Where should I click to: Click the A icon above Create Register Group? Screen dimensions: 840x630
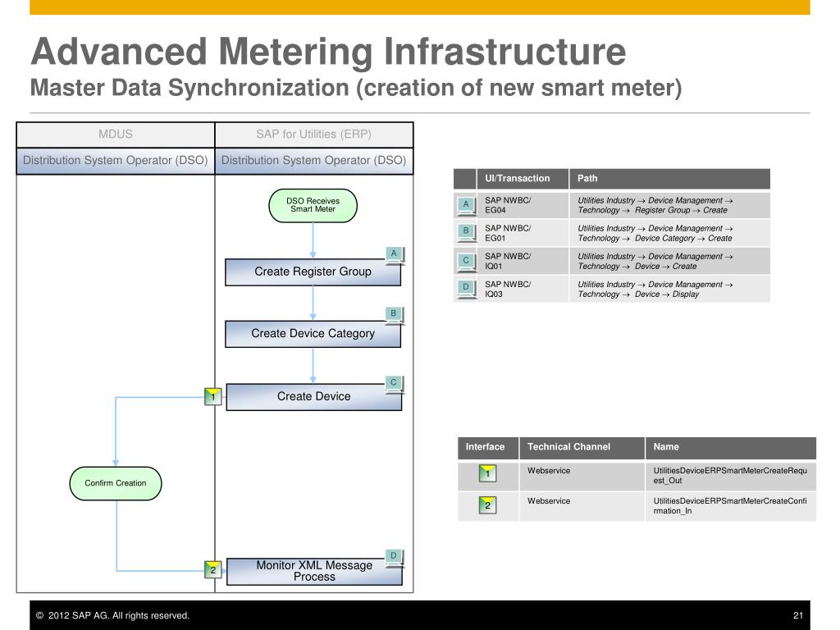(x=395, y=254)
